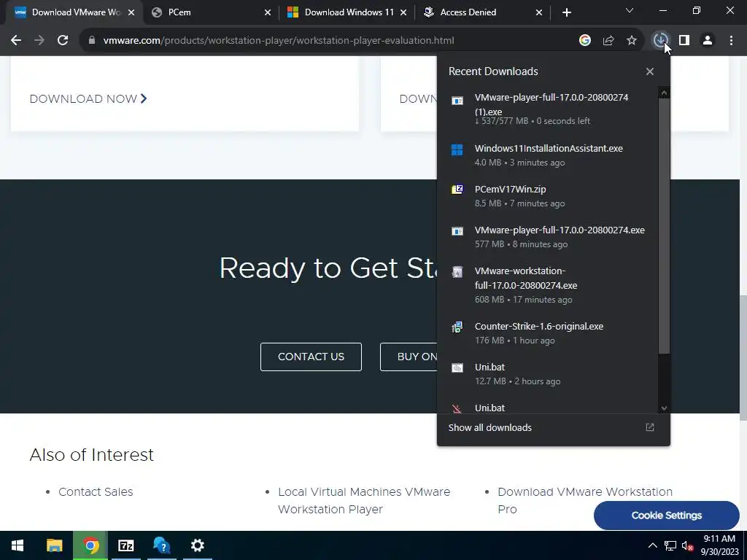Click icon of Counter-Strike-1.6-original.exe download
Image resolution: width=747 pixels, height=560 pixels.
tap(457, 327)
